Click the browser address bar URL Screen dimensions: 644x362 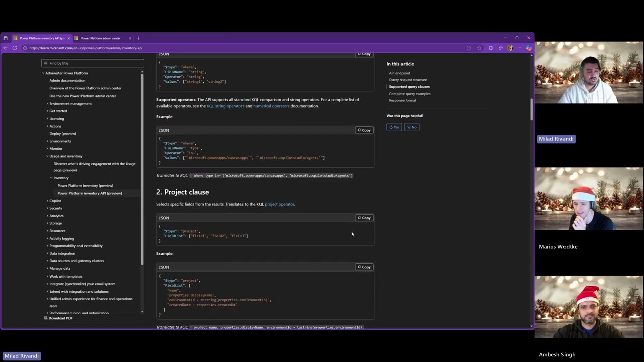tap(86, 48)
